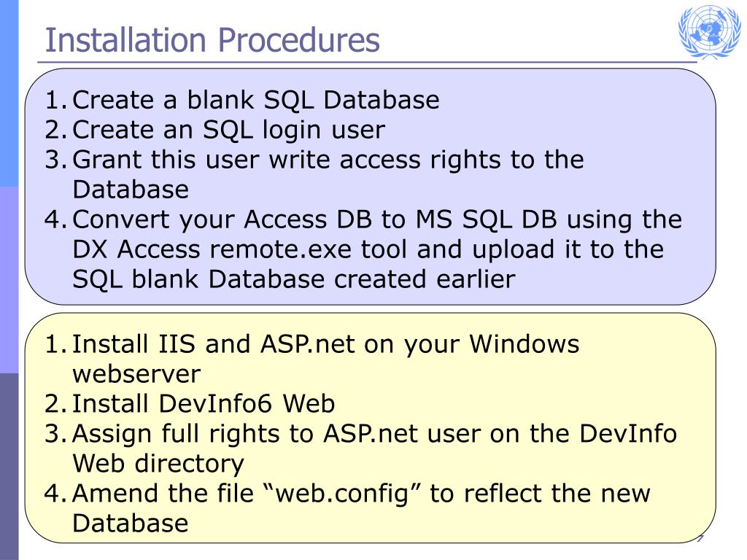This screenshot has width=747, height=560.
Task: Select 'Create a blank SQL Database' step
Action: click(x=256, y=100)
